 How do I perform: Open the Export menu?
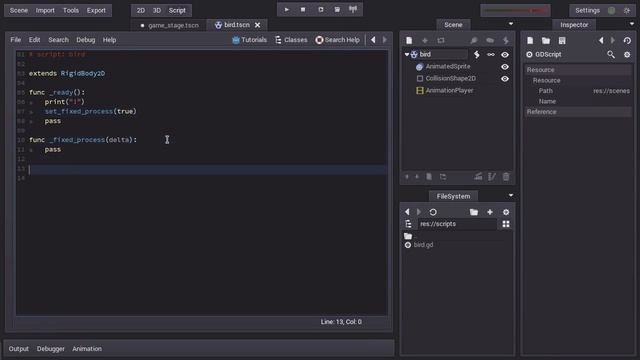click(96, 10)
